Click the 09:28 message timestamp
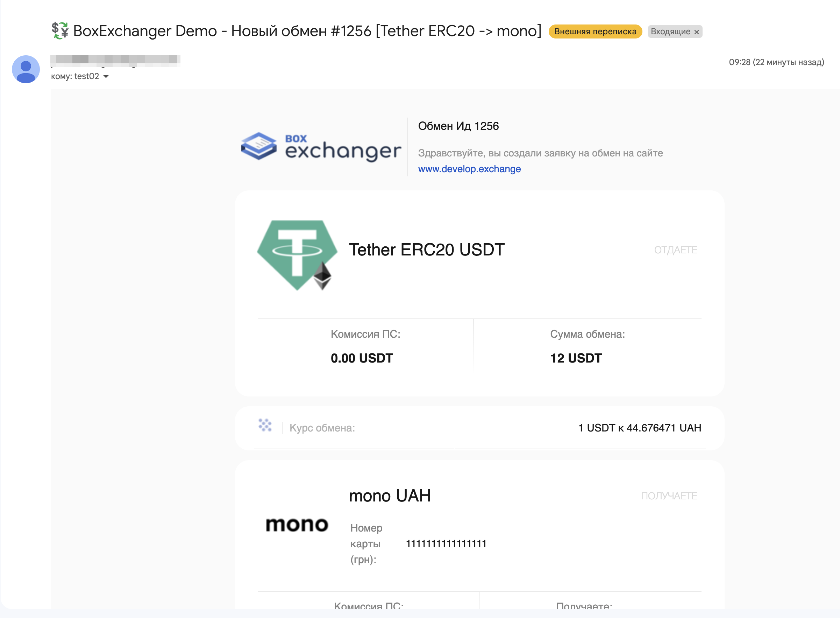This screenshot has height=618, width=840. pyautogui.click(x=776, y=62)
